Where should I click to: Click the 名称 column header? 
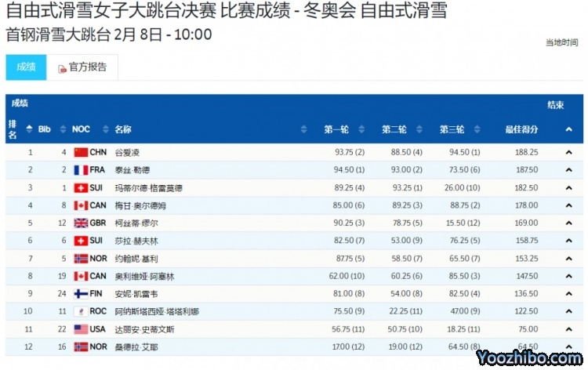(123, 129)
